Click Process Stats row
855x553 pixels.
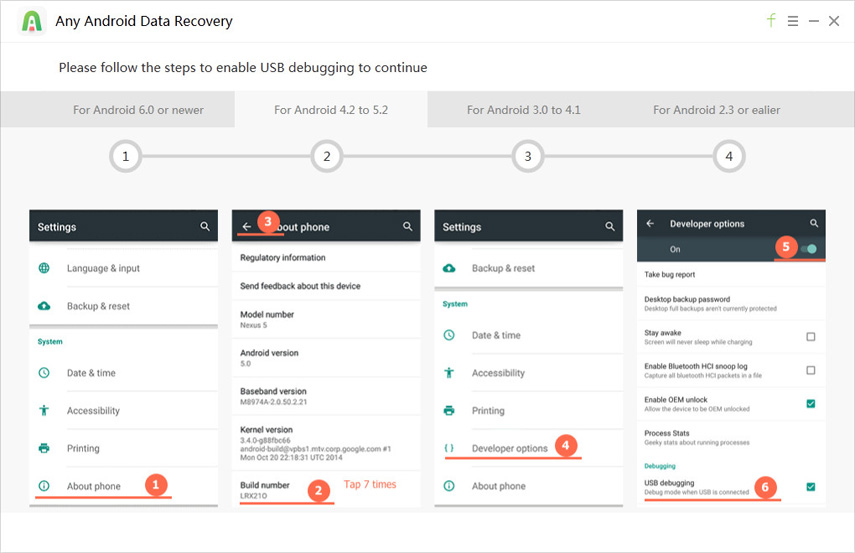tap(731, 437)
